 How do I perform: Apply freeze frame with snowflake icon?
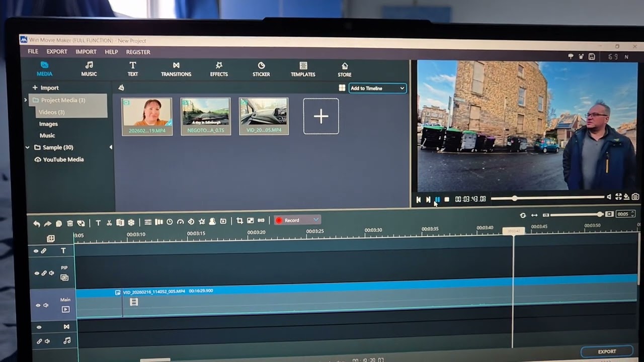click(x=131, y=223)
